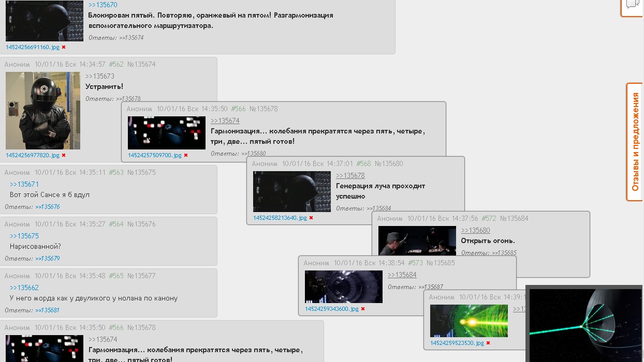Image resolution: width=644 pixels, height=362 pixels.
Task: Open file link 14524256691160.jpg
Action: coord(33,47)
